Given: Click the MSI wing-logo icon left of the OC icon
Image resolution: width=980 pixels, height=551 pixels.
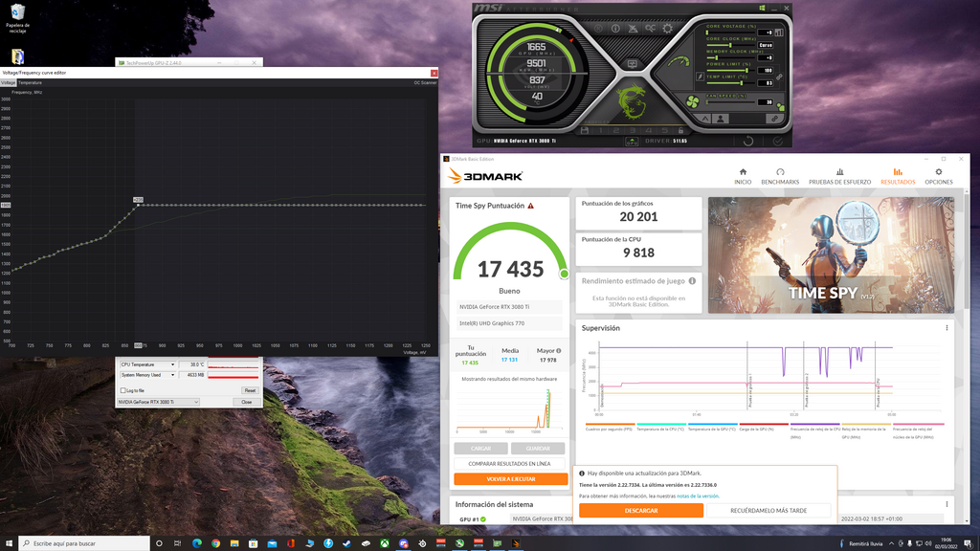Looking at the screenshot, I should (634, 28).
